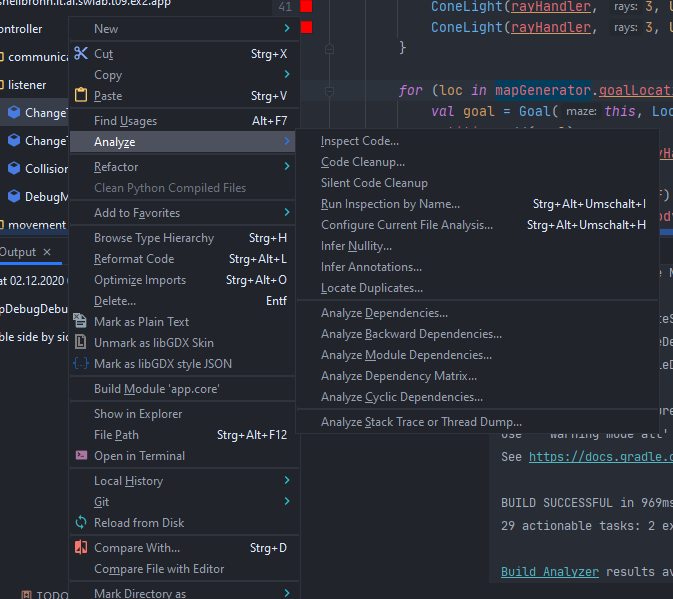Open the docs.gradle link in build output

[x=600, y=457]
